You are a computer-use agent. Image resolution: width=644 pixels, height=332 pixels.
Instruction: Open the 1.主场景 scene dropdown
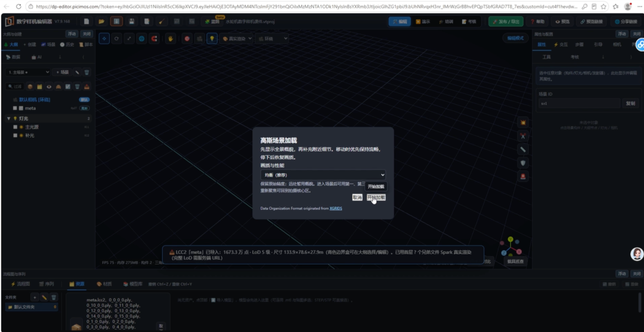point(28,72)
